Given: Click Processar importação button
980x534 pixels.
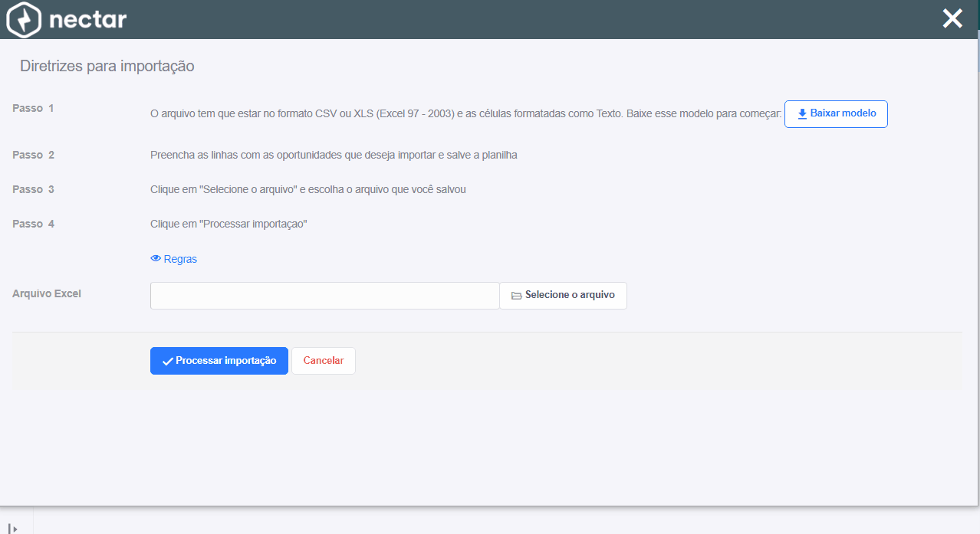Looking at the screenshot, I should [x=219, y=361].
